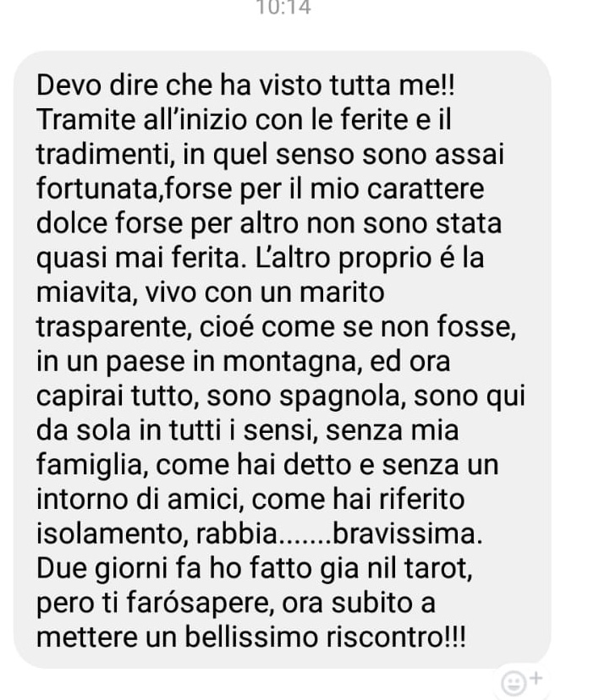Viewport: 599px width, 700px height.
Task: Click the phrase 'bellissimo riscontro!!!' at the end
Action: coord(326,637)
